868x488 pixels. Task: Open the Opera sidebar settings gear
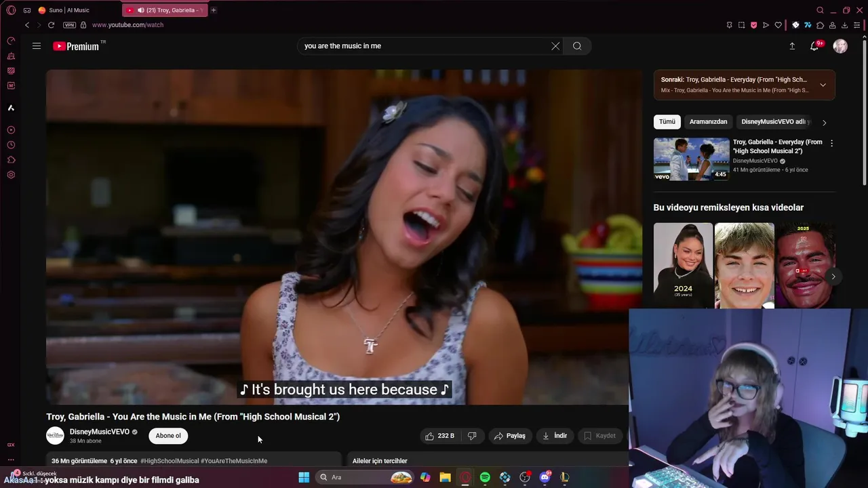tap(11, 175)
